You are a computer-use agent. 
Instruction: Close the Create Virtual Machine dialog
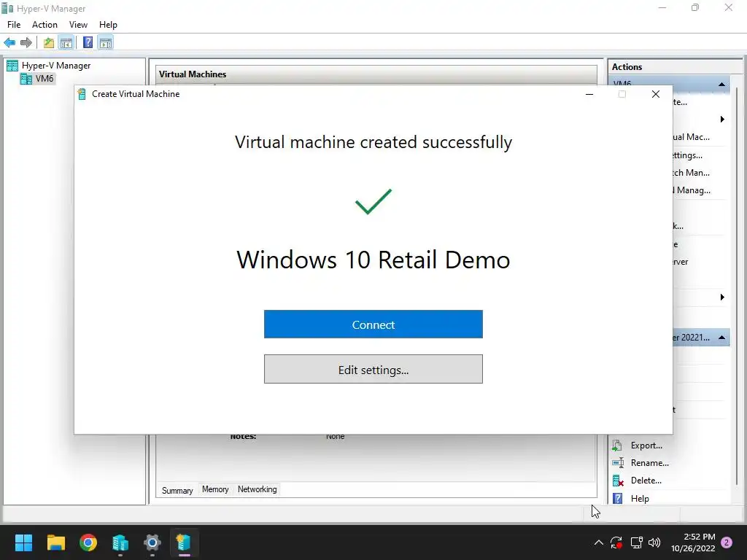click(x=656, y=94)
